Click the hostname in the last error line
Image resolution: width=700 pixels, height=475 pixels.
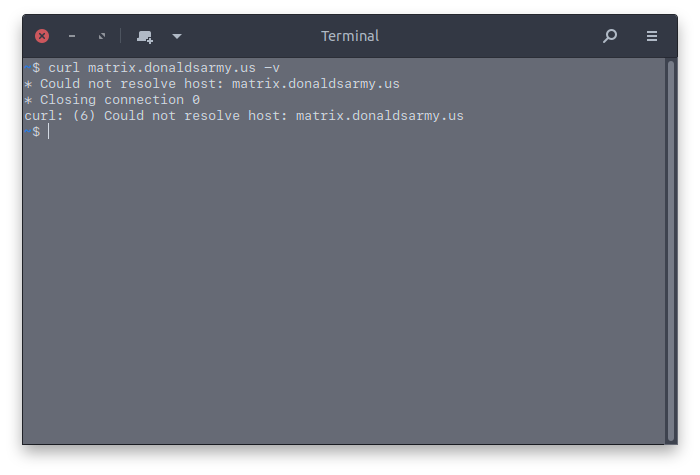380,116
